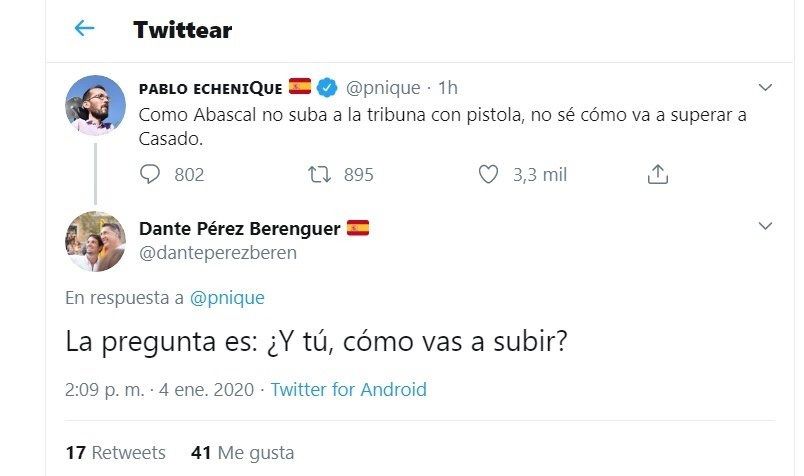The width and height of the screenshot is (804, 476).
Task: Open the 'Twitter for Android' source link
Action: point(348,389)
